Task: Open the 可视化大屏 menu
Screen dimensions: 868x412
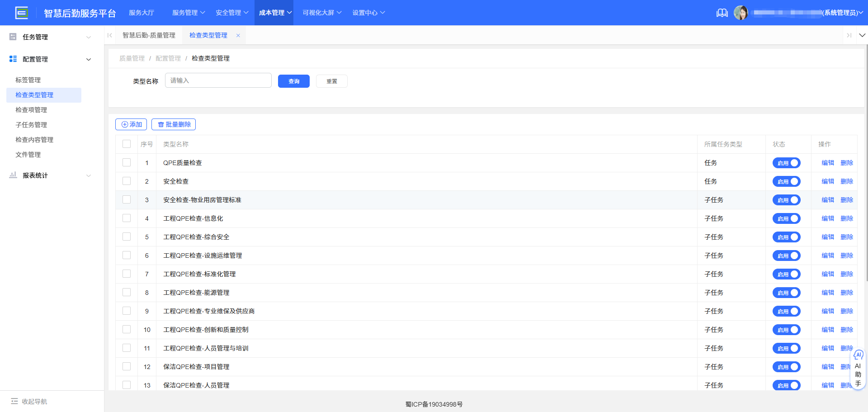Action: tap(321, 13)
